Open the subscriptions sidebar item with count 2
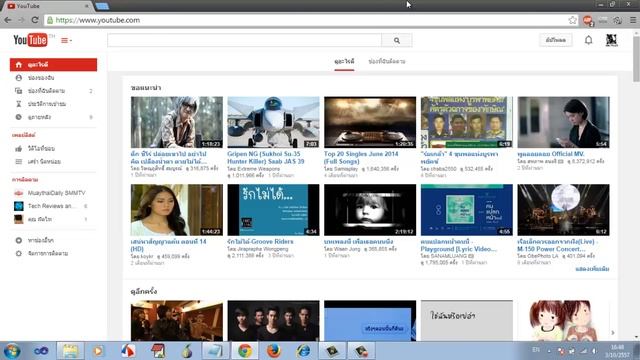The image size is (640, 360). [53, 91]
